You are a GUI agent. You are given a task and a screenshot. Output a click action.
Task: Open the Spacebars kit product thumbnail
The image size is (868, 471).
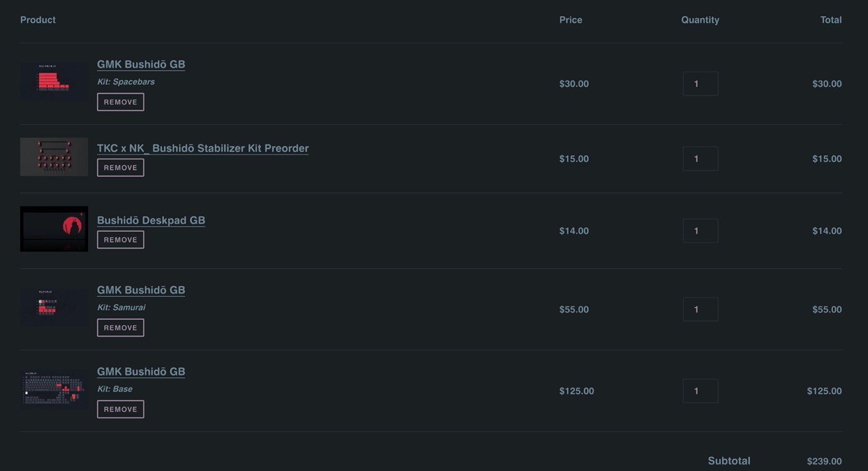[54, 82]
